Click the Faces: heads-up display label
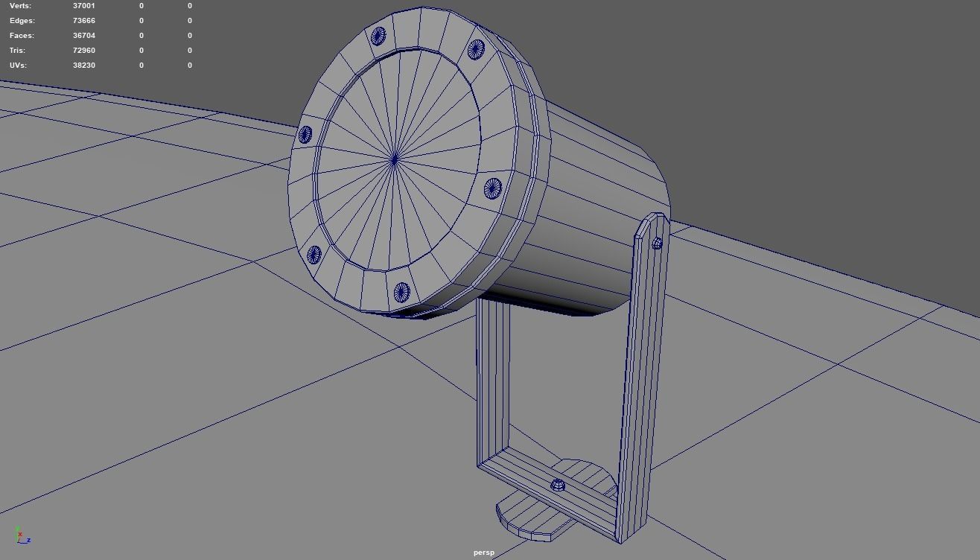The width and height of the screenshot is (980, 560). [22, 36]
